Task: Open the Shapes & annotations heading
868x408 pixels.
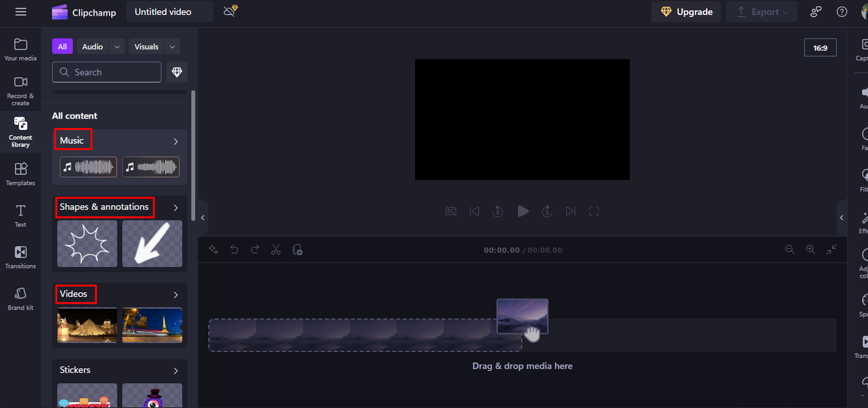Action: [x=104, y=207]
